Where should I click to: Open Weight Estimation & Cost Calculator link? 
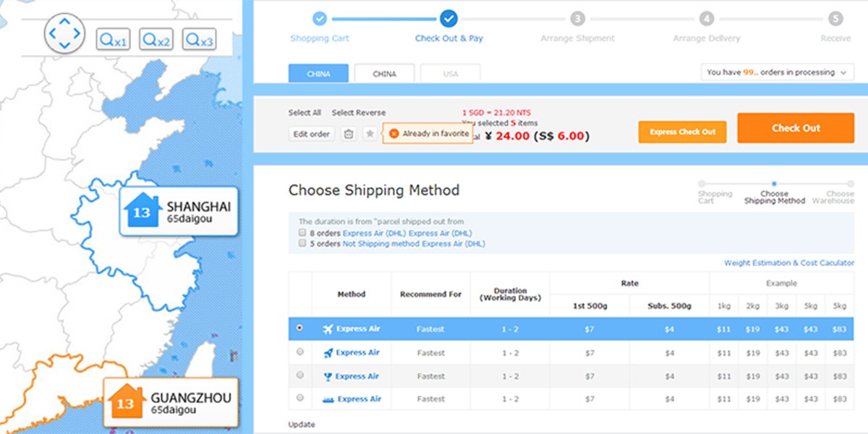point(788,263)
